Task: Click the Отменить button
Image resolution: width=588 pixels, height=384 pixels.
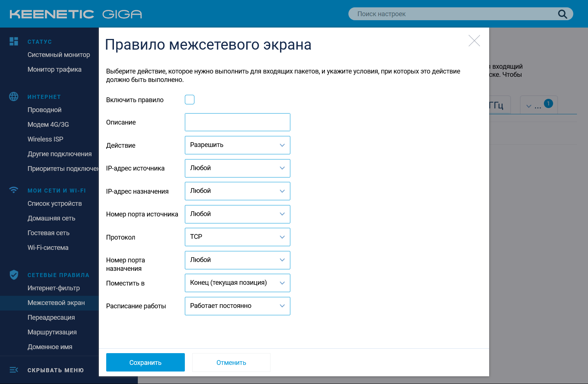Action: tap(231, 362)
